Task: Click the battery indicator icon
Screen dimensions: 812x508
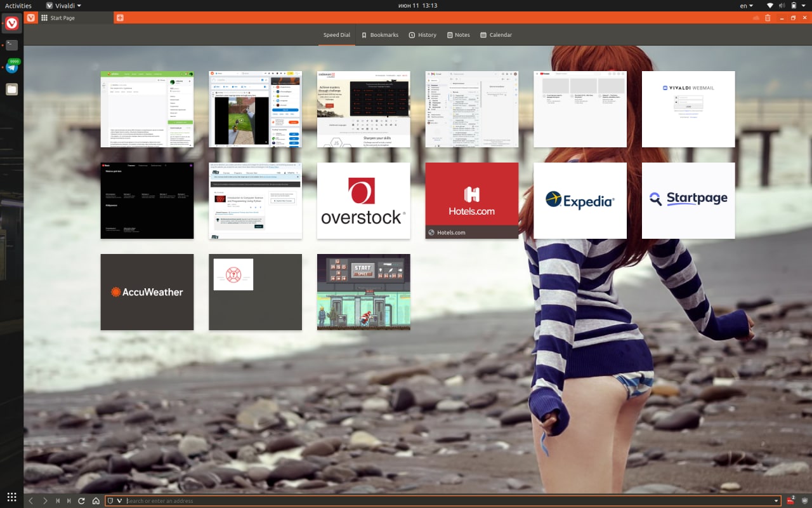Action: click(x=793, y=6)
